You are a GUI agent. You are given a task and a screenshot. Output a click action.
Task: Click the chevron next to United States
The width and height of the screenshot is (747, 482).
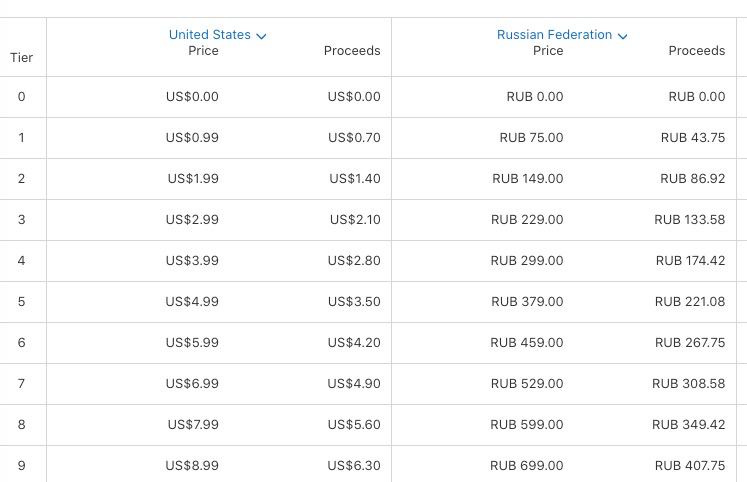261,36
